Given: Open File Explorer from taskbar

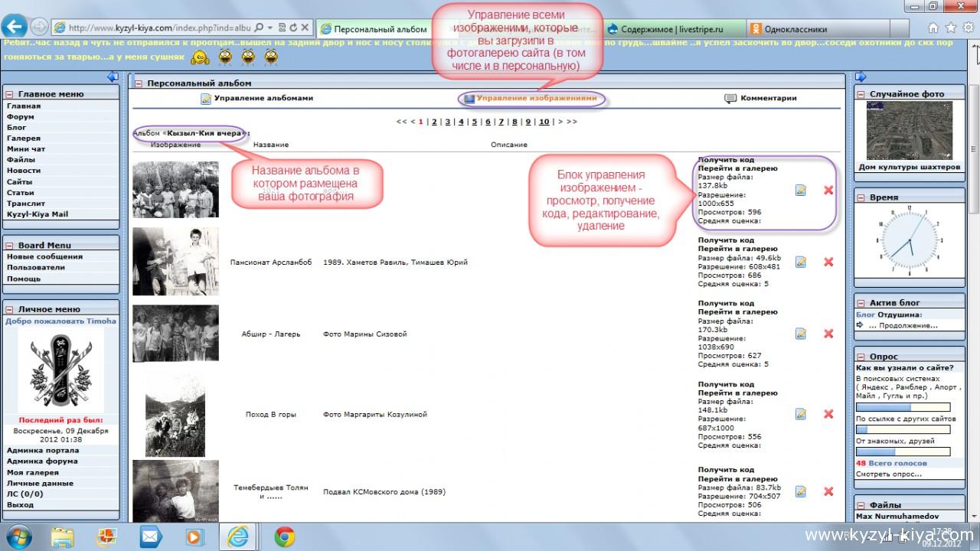Looking at the screenshot, I should (x=64, y=536).
